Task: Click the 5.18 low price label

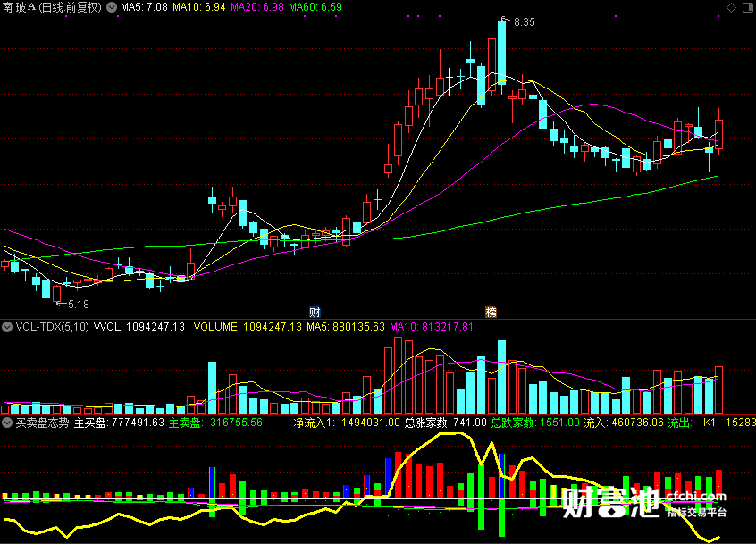Action: (78, 304)
